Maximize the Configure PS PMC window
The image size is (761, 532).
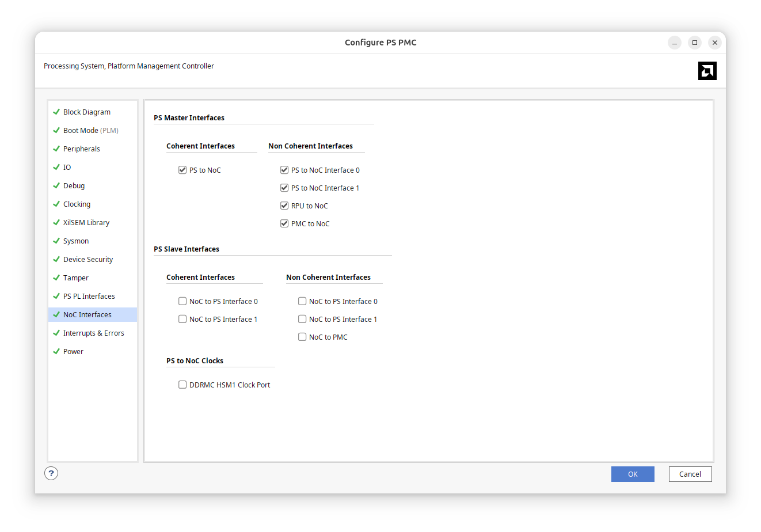pyautogui.click(x=695, y=43)
